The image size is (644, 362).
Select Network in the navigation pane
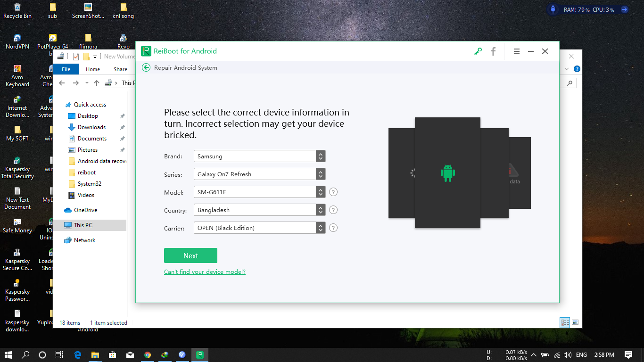84,240
